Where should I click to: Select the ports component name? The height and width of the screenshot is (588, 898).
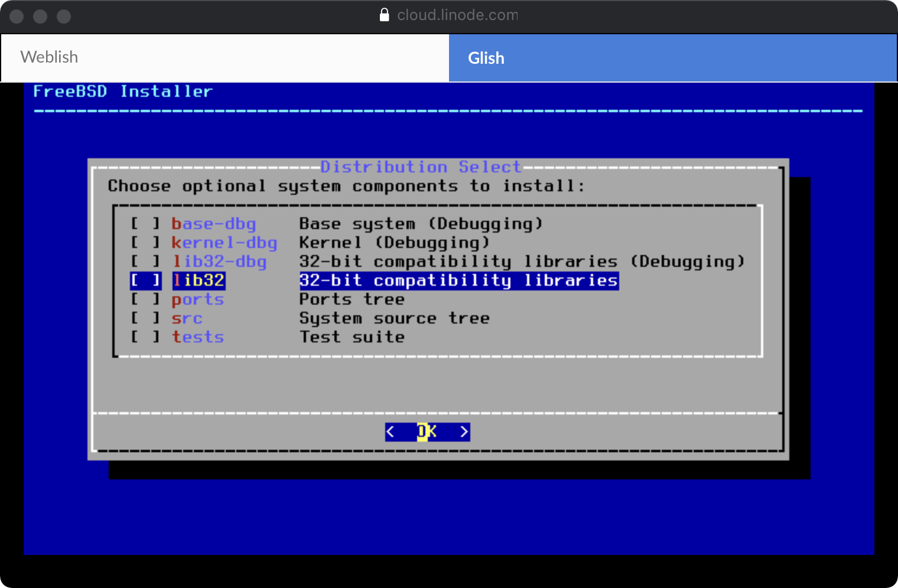point(198,300)
